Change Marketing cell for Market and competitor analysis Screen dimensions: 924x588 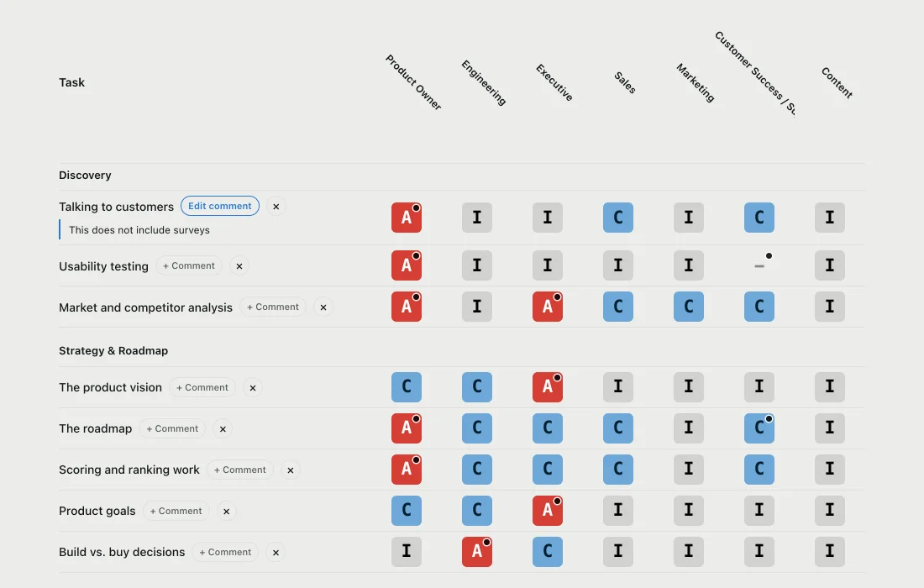pyautogui.click(x=689, y=307)
